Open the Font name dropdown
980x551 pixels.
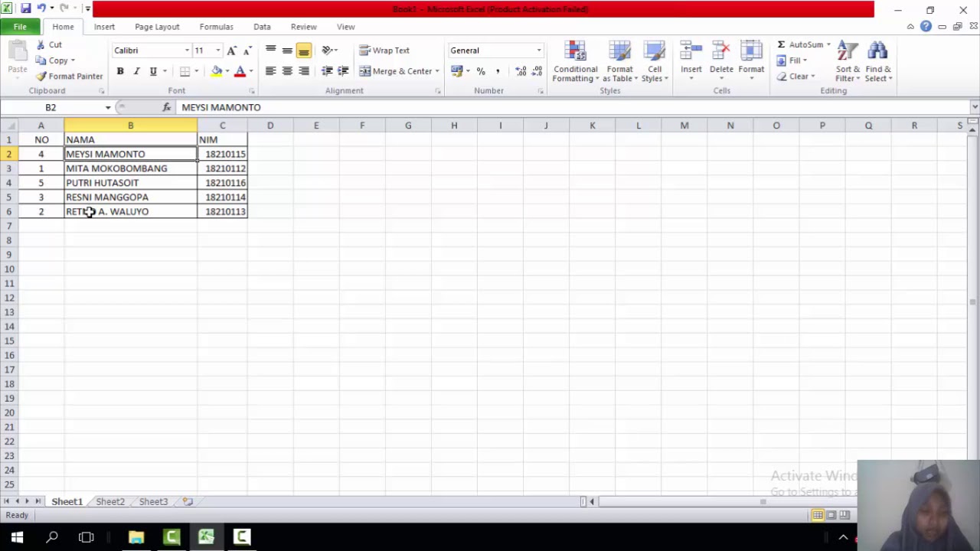(x=187, y=51)
